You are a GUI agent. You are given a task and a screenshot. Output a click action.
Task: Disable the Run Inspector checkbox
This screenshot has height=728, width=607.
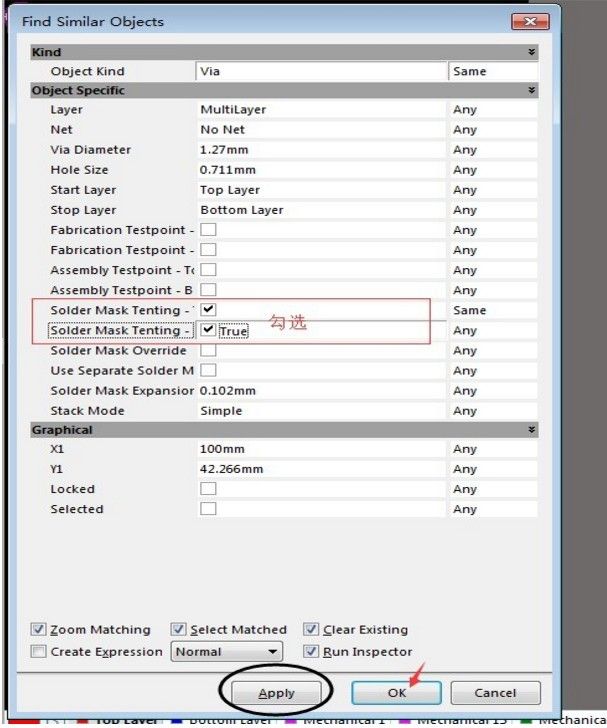tap(311, 652)
